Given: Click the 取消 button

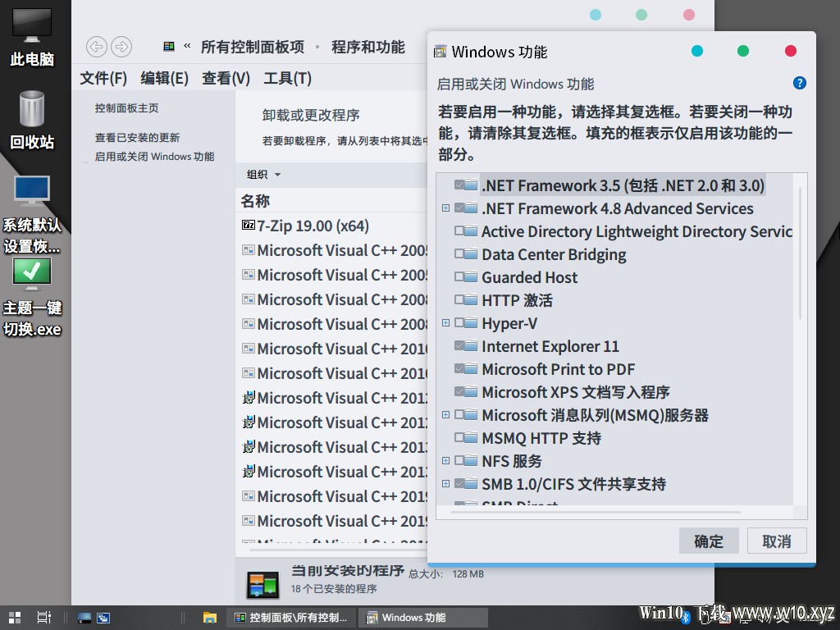Looking at the screenshot, I should click(777, 541).
